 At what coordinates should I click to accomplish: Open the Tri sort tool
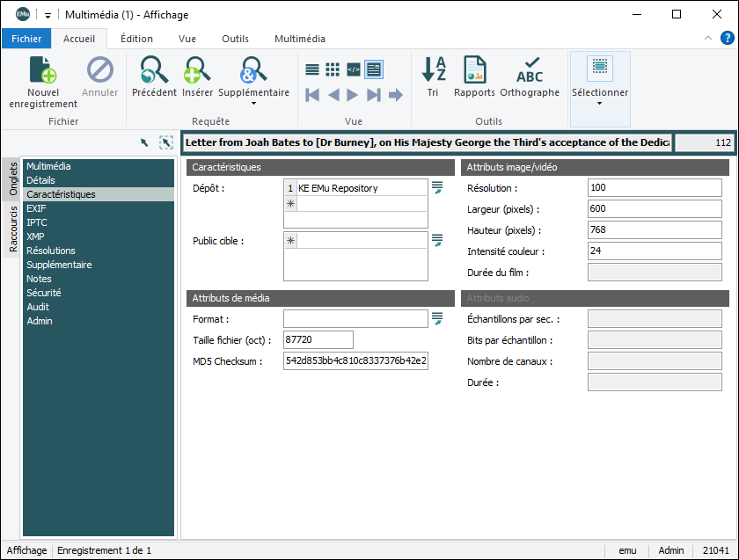tap(433, 70)
